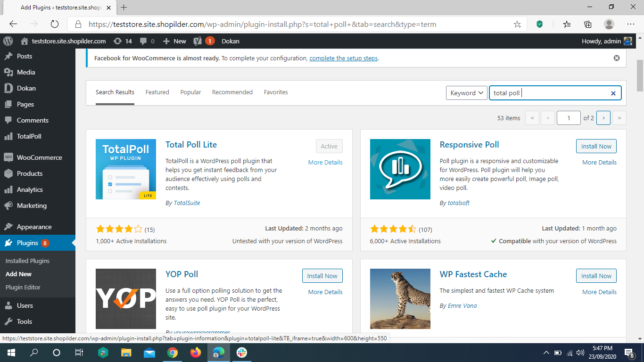Open the totalsoft author link

pyautogui.click(x=458, y=203)
